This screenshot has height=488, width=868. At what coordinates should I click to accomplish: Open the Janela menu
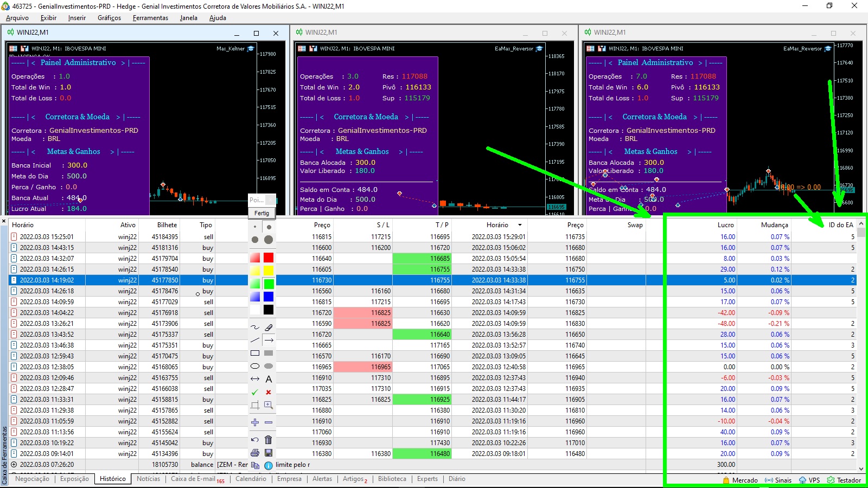189,18
